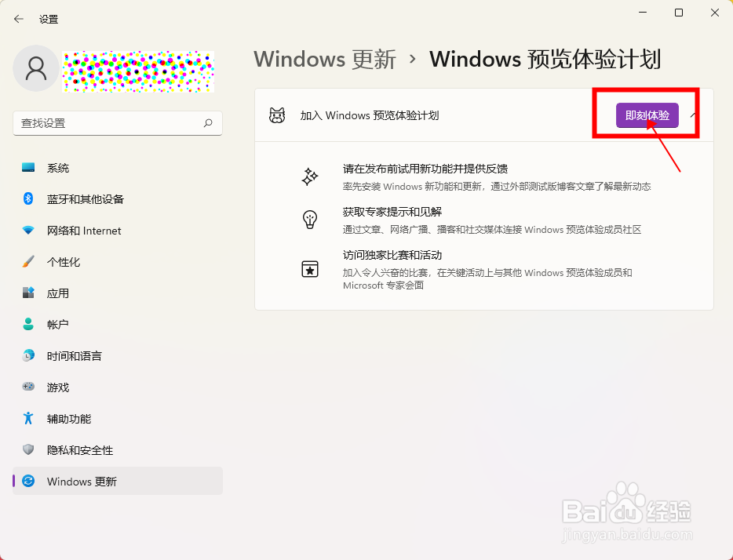Viewport: 733px width, 560px height.
Task: Go to 隐私和安全性
Action: click(118, 449)
